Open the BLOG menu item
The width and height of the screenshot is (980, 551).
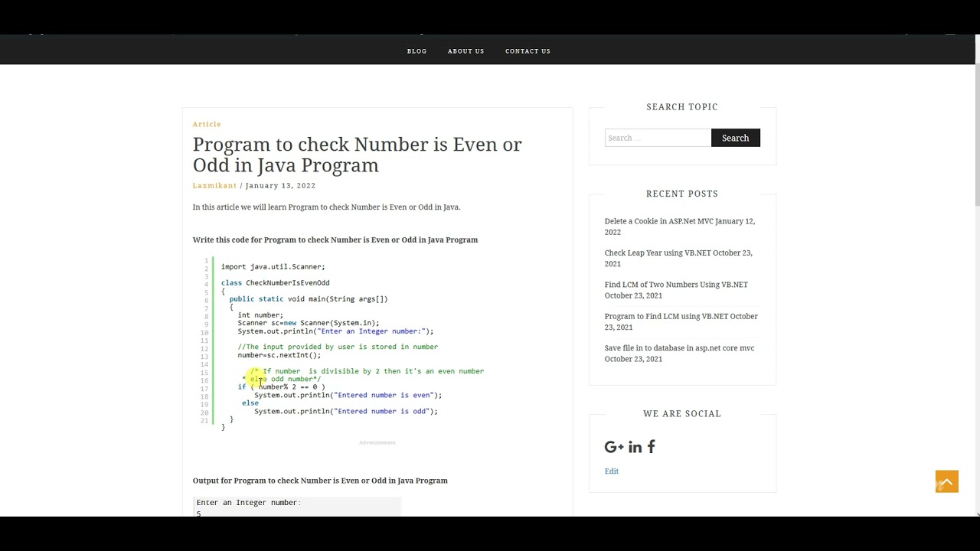416,51
